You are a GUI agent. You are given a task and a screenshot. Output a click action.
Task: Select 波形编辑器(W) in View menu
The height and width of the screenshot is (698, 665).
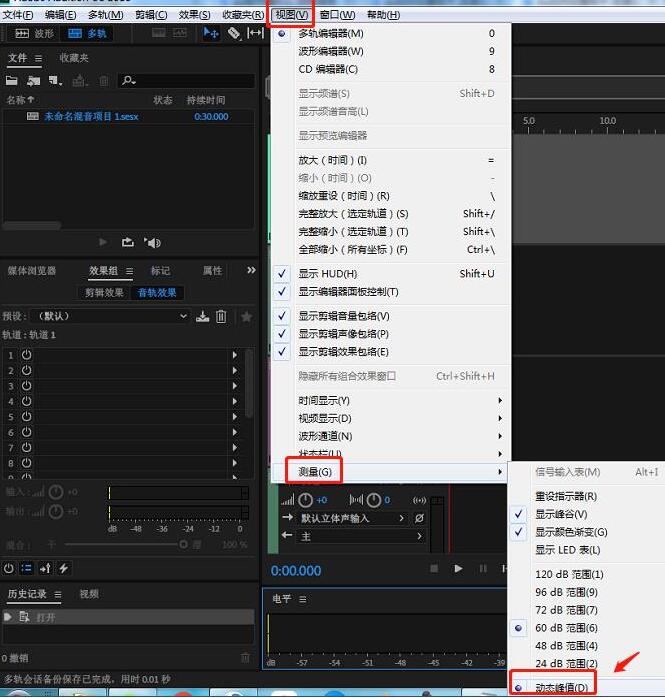coord(392,52)
